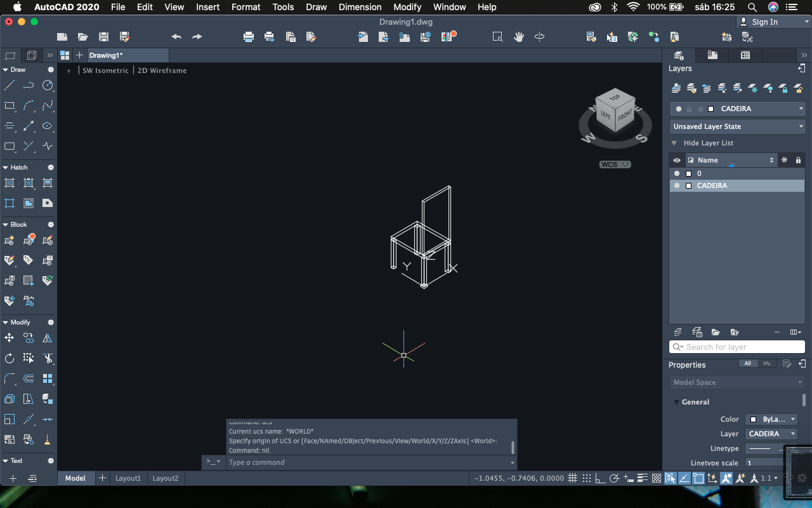Viewport: 812px width, 508px height.
Task: Click the All filter in Properties
Action: (x=747, y=364)
